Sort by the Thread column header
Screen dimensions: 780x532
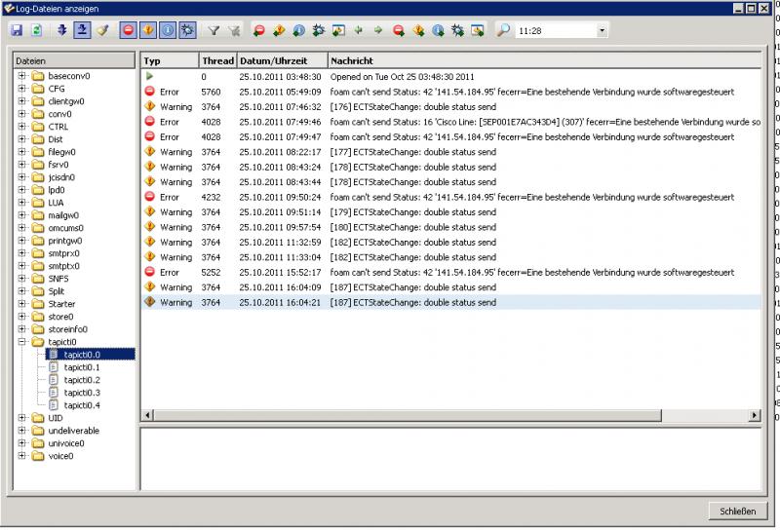(216, 60)
